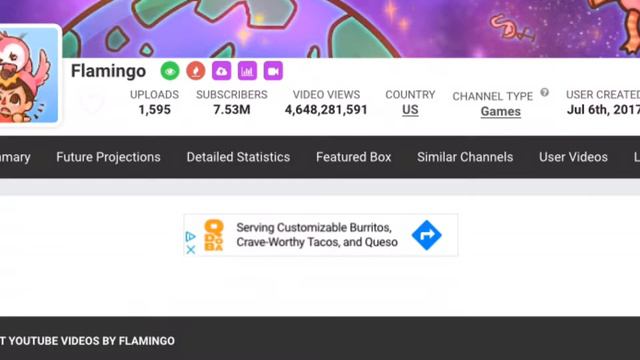
Task: Click the Games channel type link
Action: (x=500, y=111)
